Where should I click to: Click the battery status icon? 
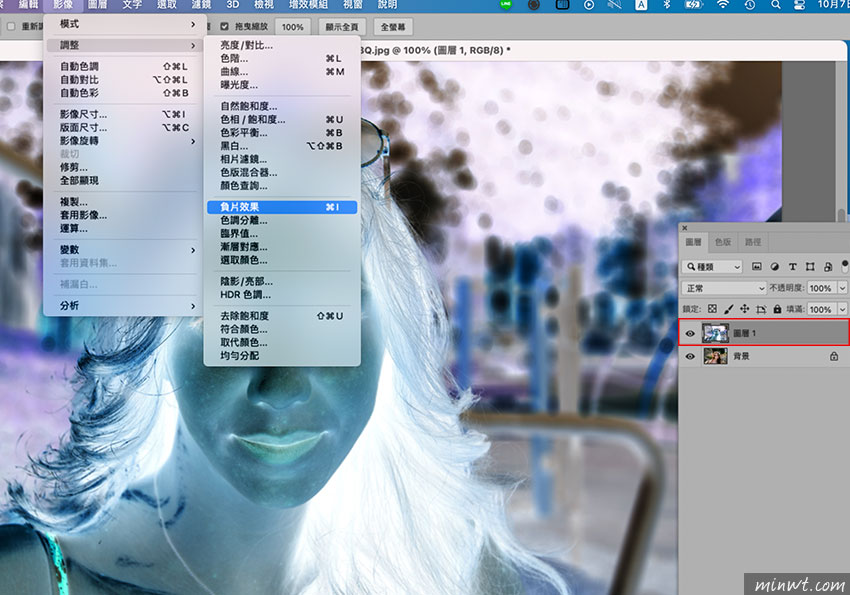click(x=694, y=5)
